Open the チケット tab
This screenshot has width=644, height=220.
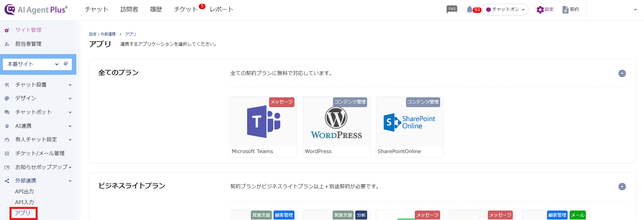click(x=186, y=9)
